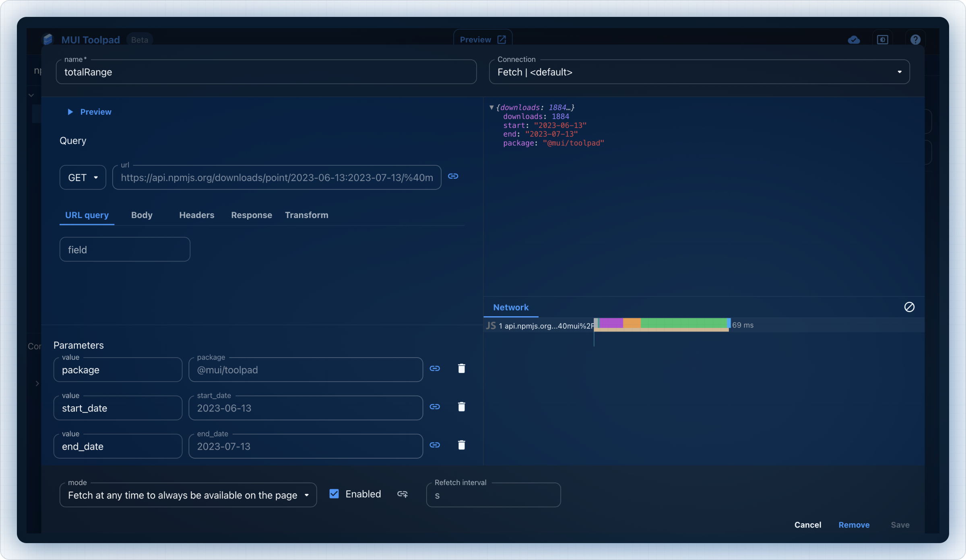Click the delete icon for end_date parameter
The width and height of the screenshot is (966, 560).
(461, 445)
